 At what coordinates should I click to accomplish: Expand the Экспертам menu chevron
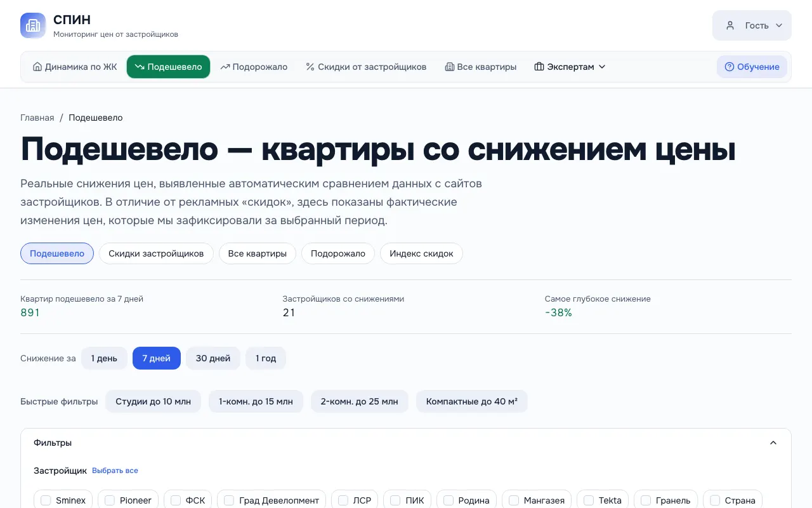coord(602,67)
